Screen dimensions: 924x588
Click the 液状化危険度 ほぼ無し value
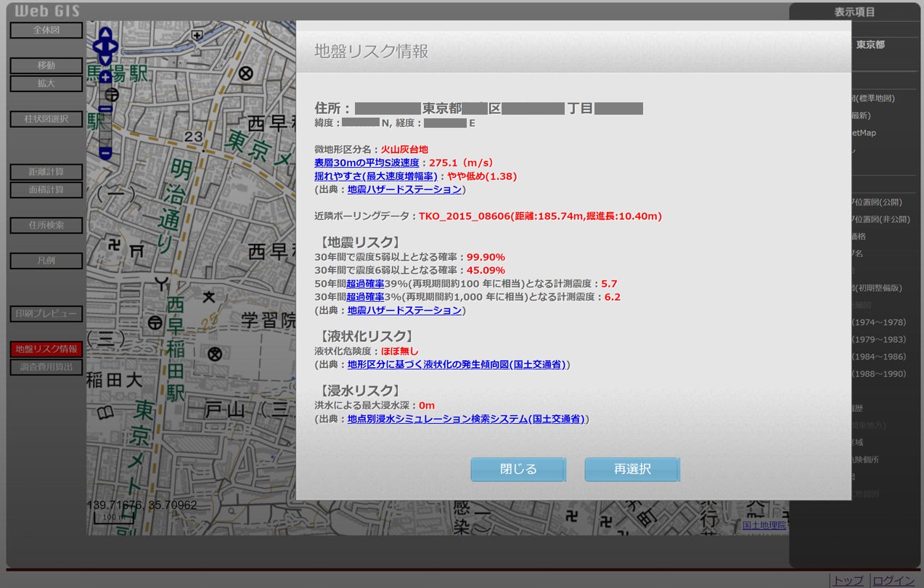click(400, 351)
